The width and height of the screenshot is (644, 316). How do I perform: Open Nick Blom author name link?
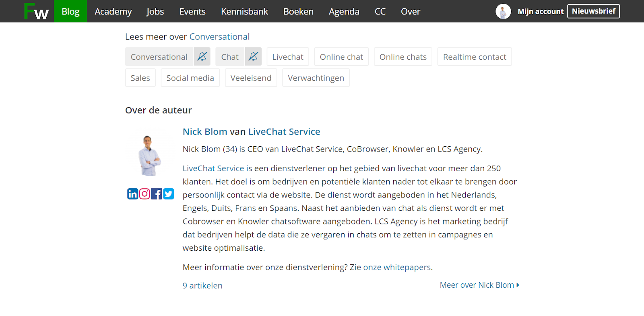click(x=205, y=131)
